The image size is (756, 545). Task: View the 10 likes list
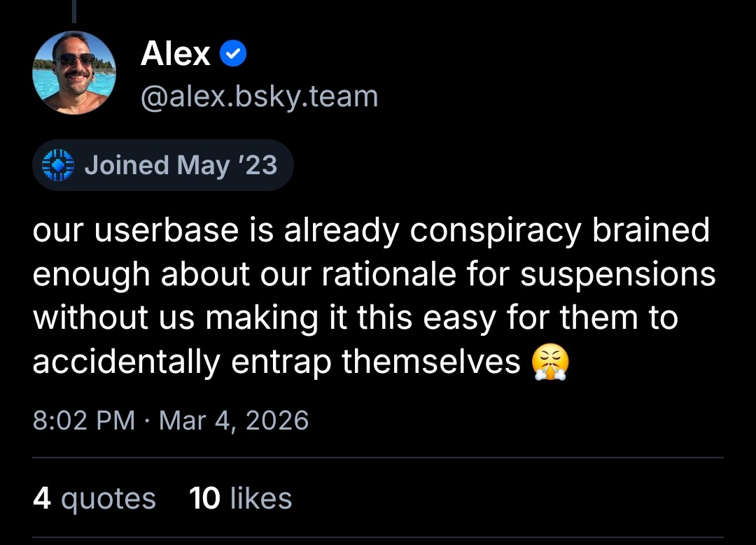pos(240,499)
